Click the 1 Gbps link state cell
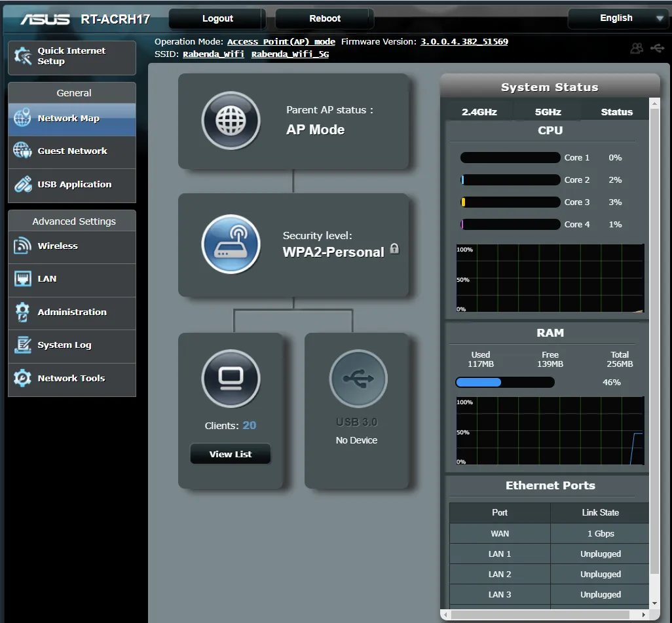Viewport: 672px width, 623px height. (x=601, y=533)
